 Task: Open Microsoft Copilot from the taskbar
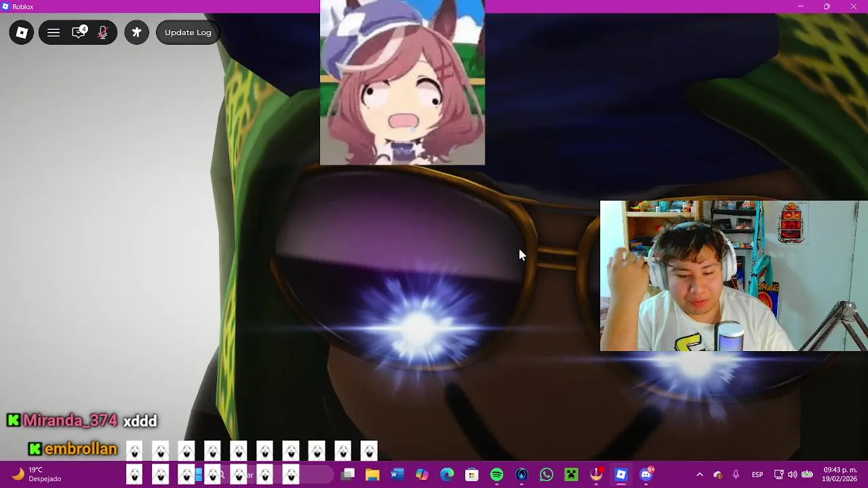(x=422, y=474)
